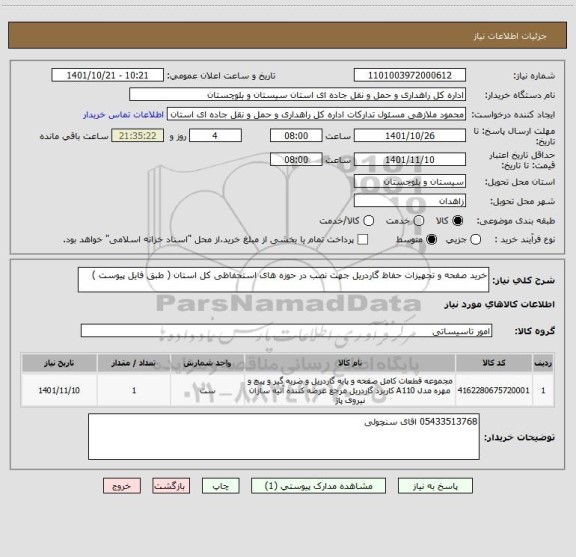Click the unit cell ست in table
576x557 pixels.
point(207,390)
